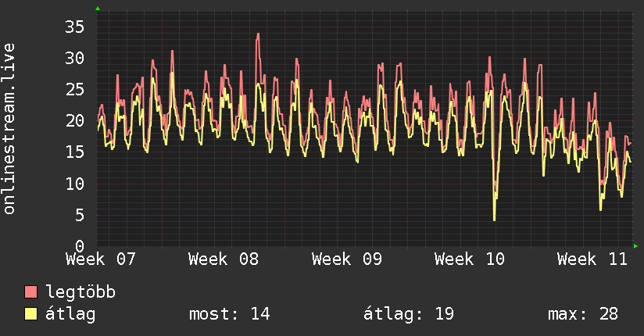Image resolution: width=644 pixels, height=336 pixels.
Task: Click the y-axis value 25
Action: click(75, 90)
